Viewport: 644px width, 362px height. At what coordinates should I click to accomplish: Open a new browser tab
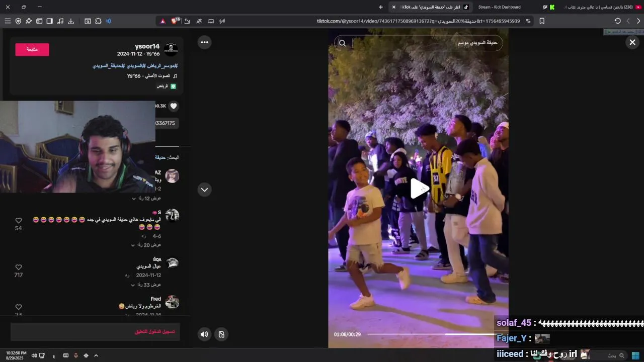click(x=381, y=7)
